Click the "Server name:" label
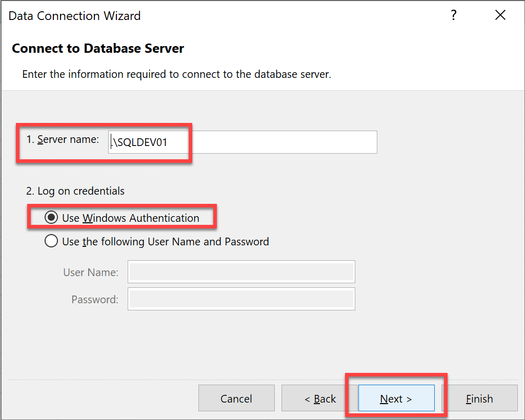The image size is (525, 420). [63, 139]
